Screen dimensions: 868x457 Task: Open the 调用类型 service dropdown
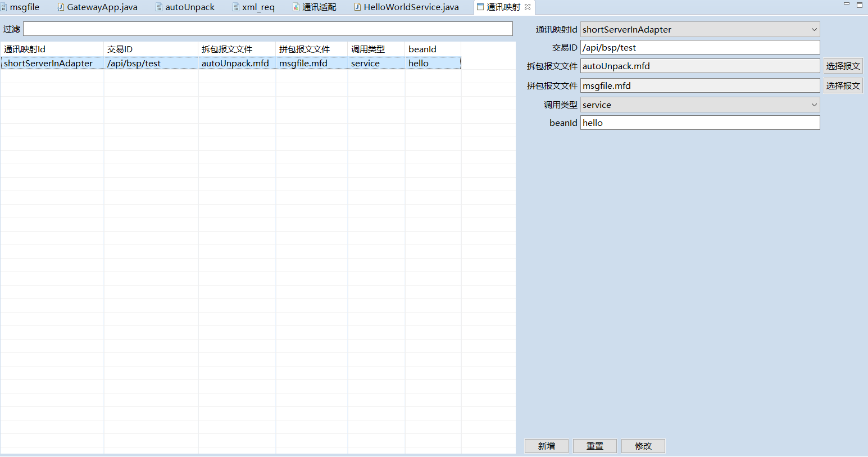coord(814,105)
